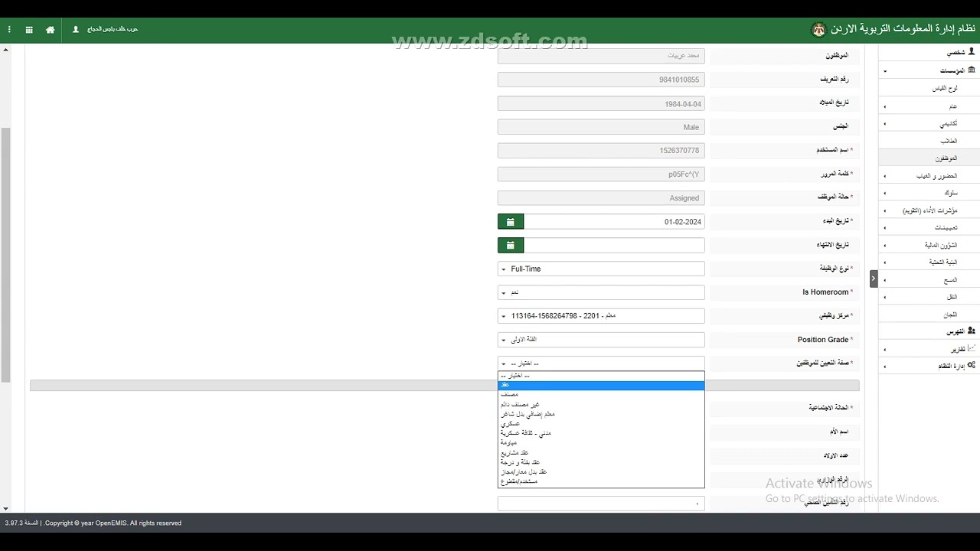Select مستخدم/مقطوع option
The width and height of the screenshot is (980, 551).
click(x=601, y=481)
